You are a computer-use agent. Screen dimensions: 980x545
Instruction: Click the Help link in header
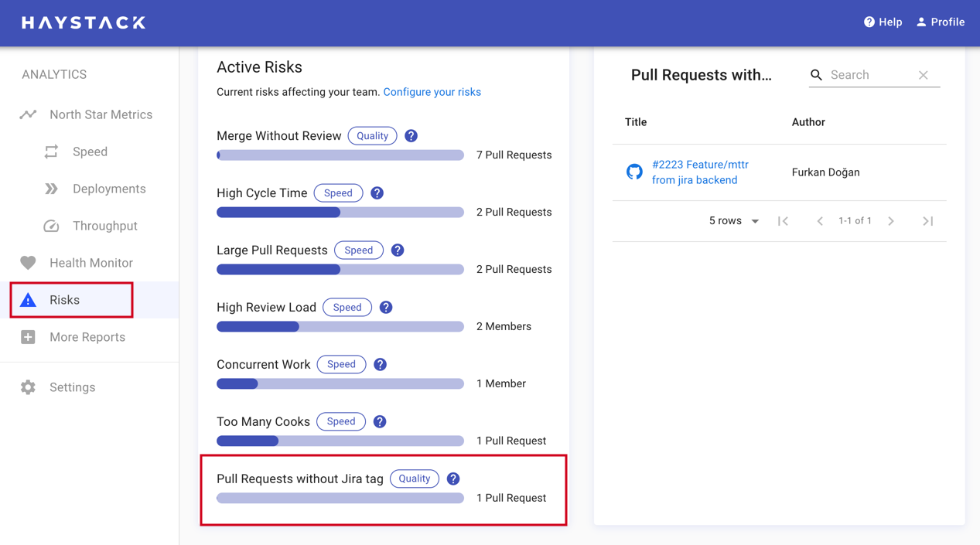883,22
